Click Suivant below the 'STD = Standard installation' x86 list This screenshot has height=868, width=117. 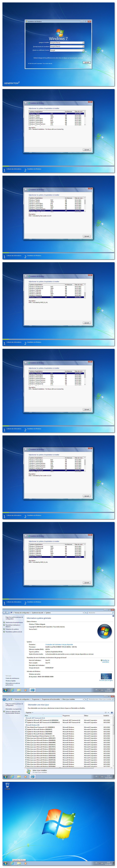[87, 150]
